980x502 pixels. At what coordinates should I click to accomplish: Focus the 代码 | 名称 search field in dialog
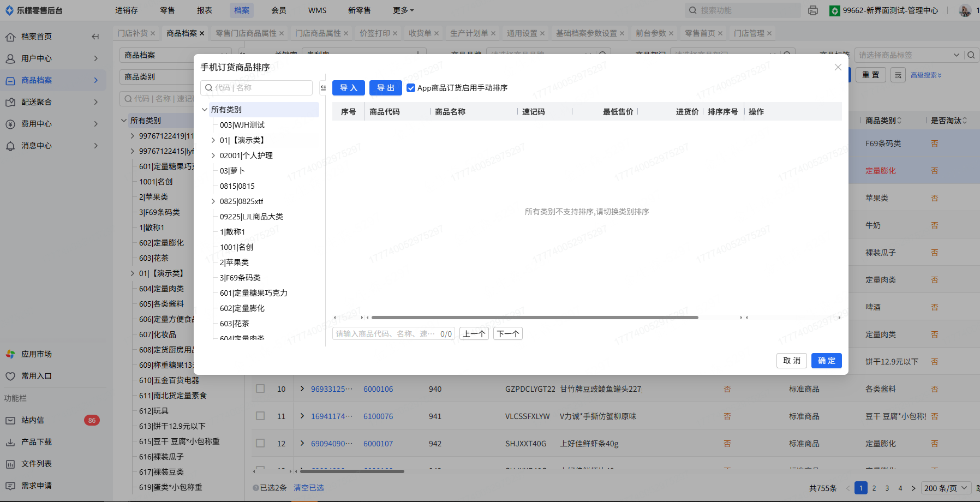click(256, 88)
